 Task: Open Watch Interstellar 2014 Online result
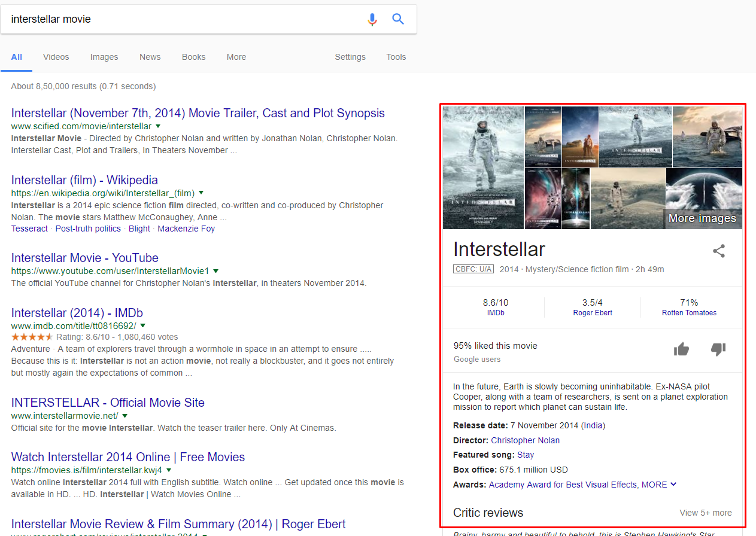128,457
